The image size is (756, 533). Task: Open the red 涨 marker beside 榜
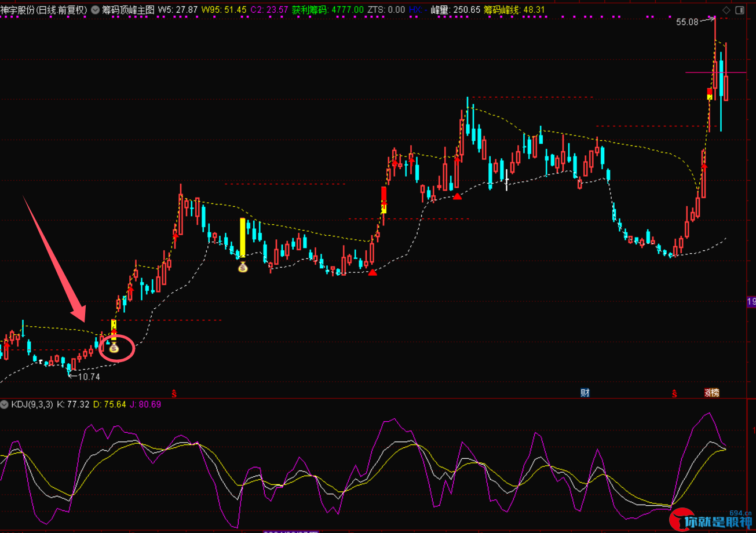coord(708,393)
